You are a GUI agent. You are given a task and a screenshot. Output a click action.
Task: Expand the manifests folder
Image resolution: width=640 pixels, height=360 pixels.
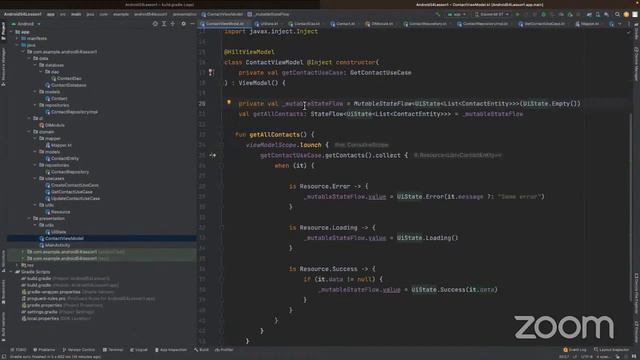point(18,38)
